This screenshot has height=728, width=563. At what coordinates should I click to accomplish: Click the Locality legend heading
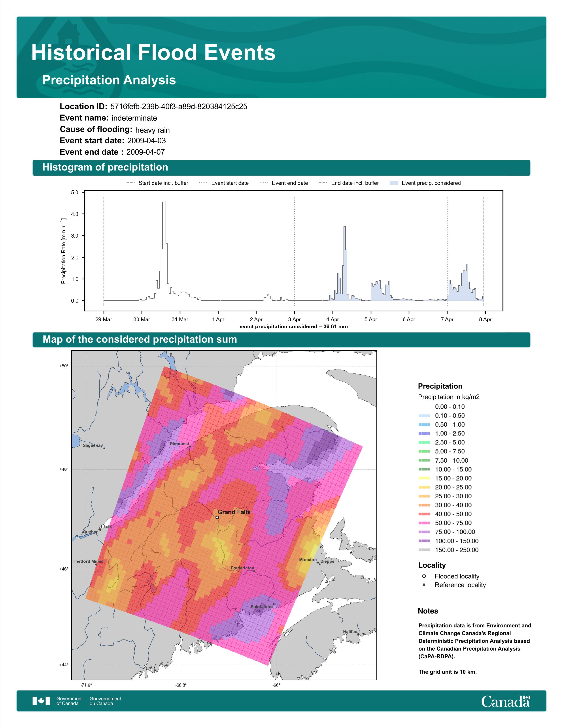pos(432,565)
